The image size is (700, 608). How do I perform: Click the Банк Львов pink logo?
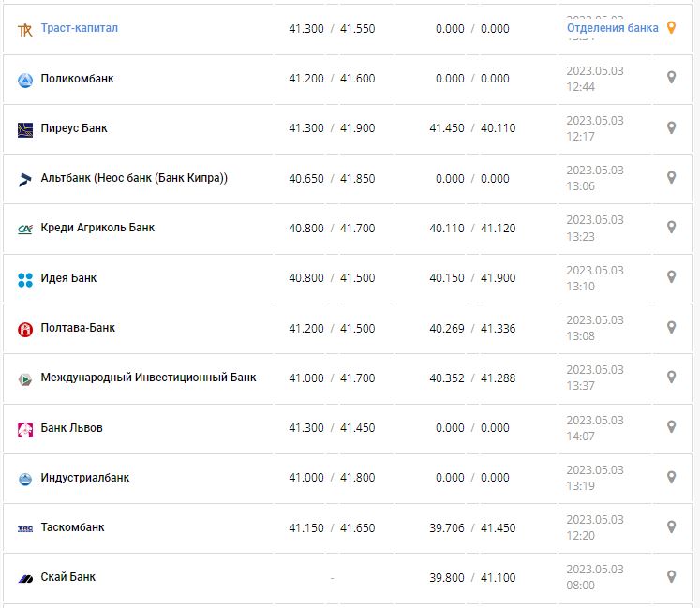pyautogui.click(x=25, y=429)
